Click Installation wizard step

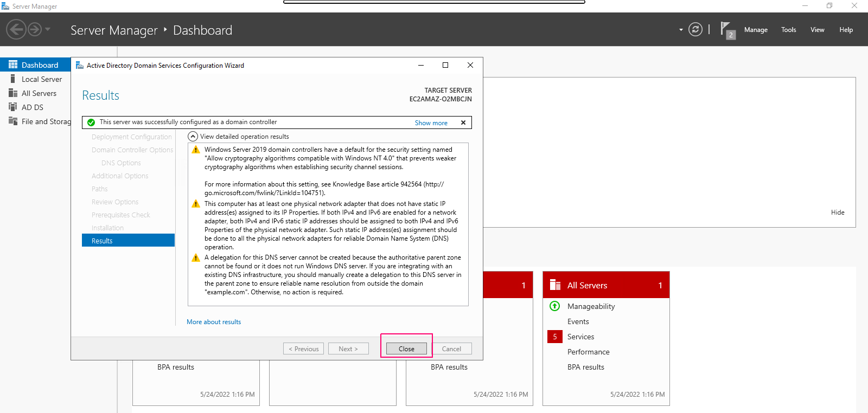(107, 228)
